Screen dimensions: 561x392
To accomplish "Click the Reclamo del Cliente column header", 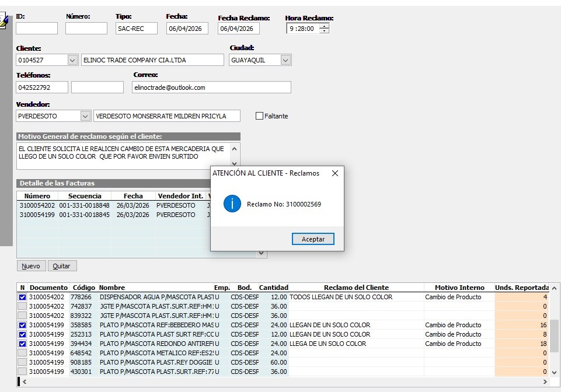I will point(356,288).
